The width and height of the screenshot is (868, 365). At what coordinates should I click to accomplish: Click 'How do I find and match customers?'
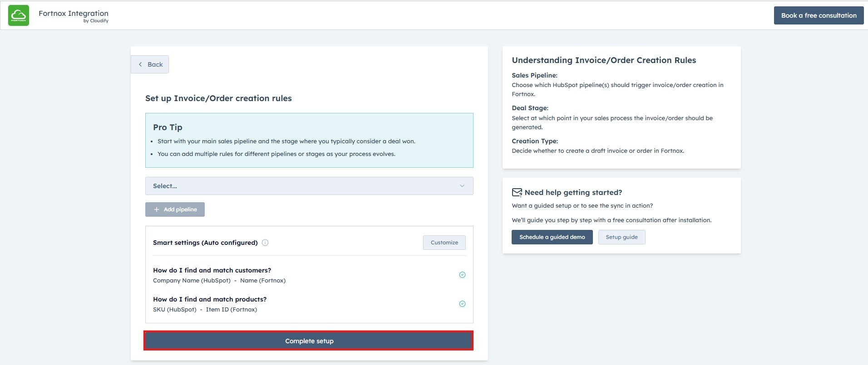click(212, 270)
